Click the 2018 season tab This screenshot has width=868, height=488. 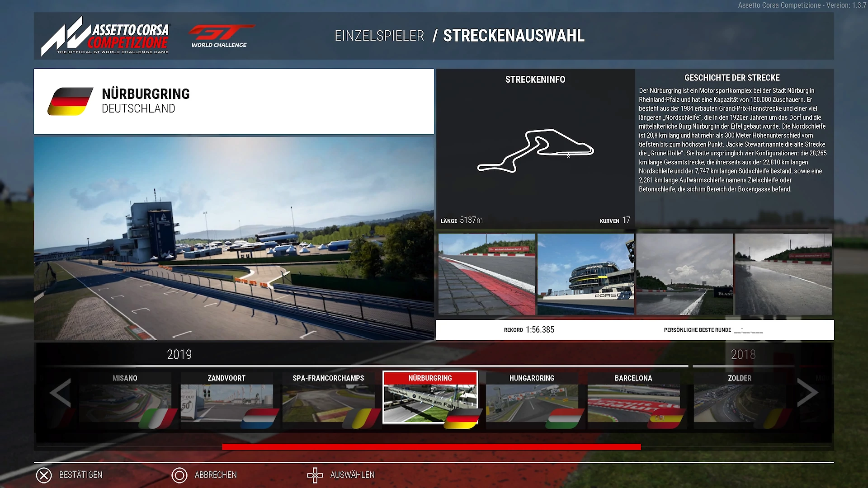pos(743,355)
